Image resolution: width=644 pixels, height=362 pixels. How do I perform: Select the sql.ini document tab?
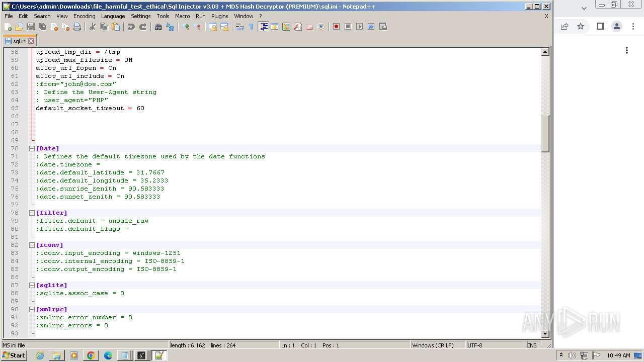[19, 41]
